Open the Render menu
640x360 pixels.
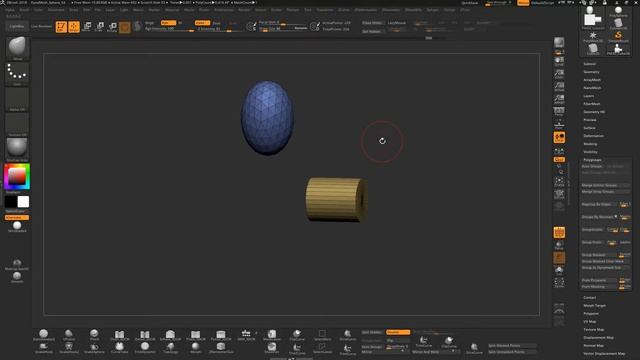coord(244,10)
